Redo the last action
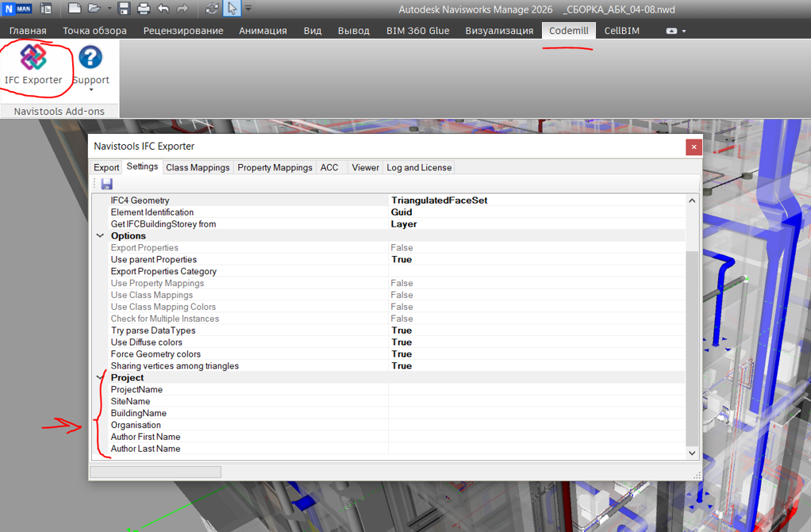The width and height of the screenshot is (811, 532). (x=183, y=8)
